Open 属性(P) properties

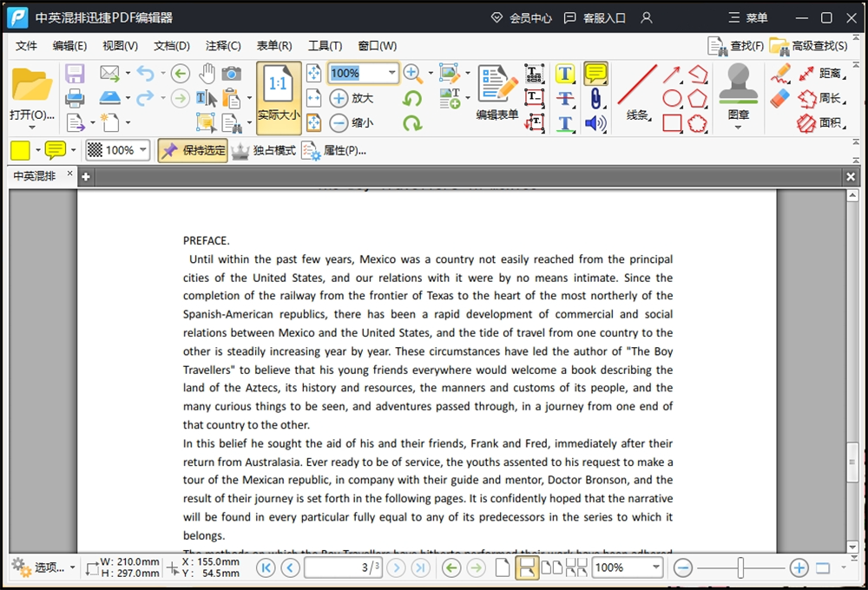pyautogui.click(x=334, y=151)
